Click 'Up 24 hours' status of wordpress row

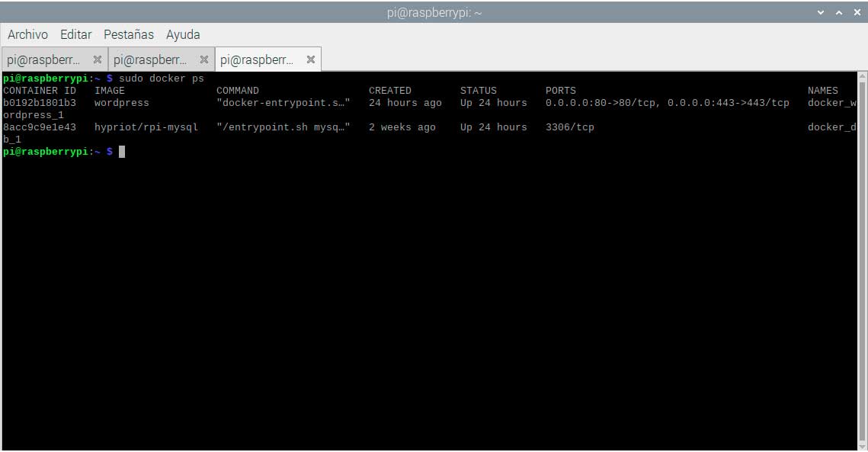click(x=494, y=103)
